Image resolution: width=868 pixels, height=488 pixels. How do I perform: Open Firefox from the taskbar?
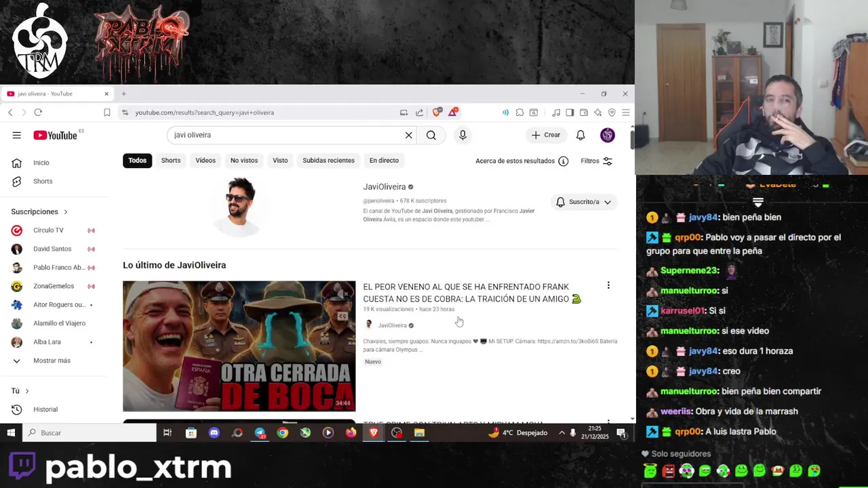[x=351, y=432]
